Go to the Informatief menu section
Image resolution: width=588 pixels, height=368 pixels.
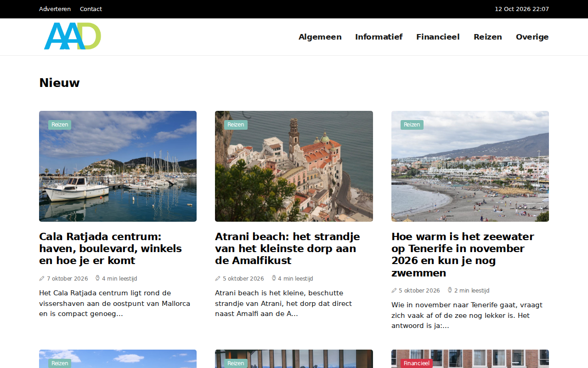379,37
